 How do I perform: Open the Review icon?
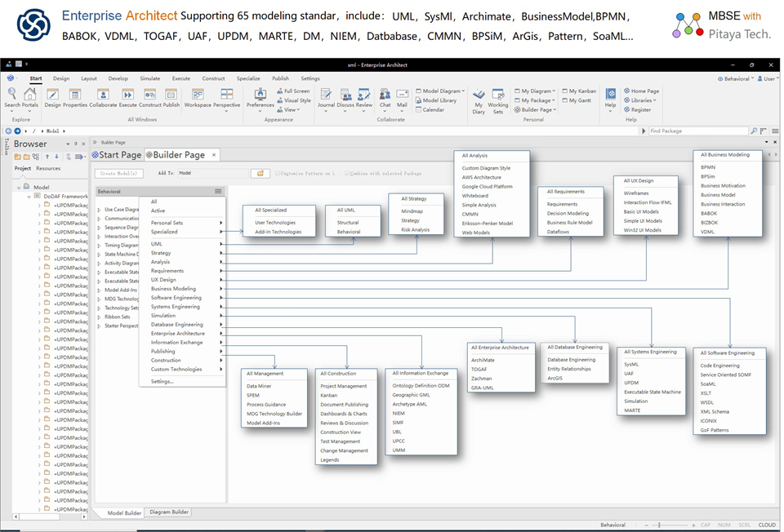(x=364, y=94)
